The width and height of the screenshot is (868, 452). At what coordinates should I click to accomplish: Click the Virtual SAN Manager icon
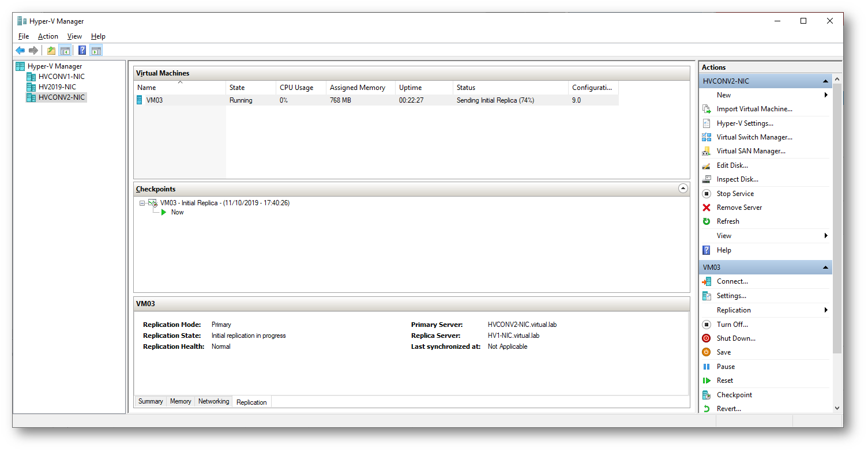[x=707, y=151]
